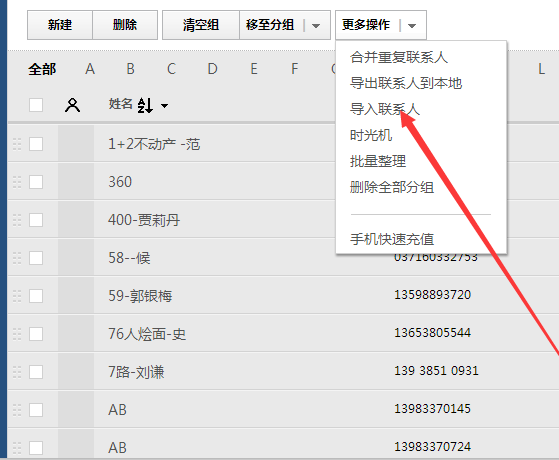Image resolution: width=559 pixels, height=460 pixels.
Task: Choose 导出联系人到本地 menu entry
Action: (x=406, y=83)
